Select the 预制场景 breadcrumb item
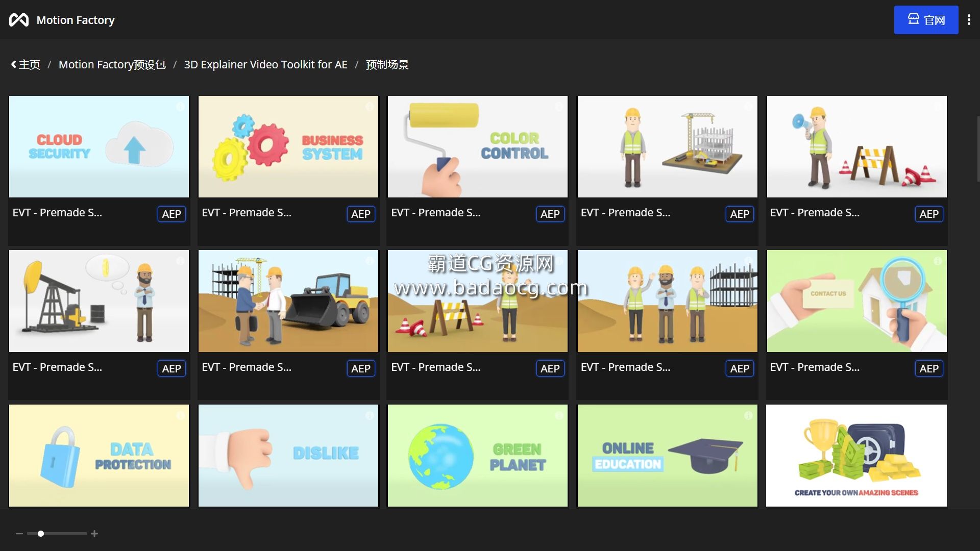 coord(387,65)
